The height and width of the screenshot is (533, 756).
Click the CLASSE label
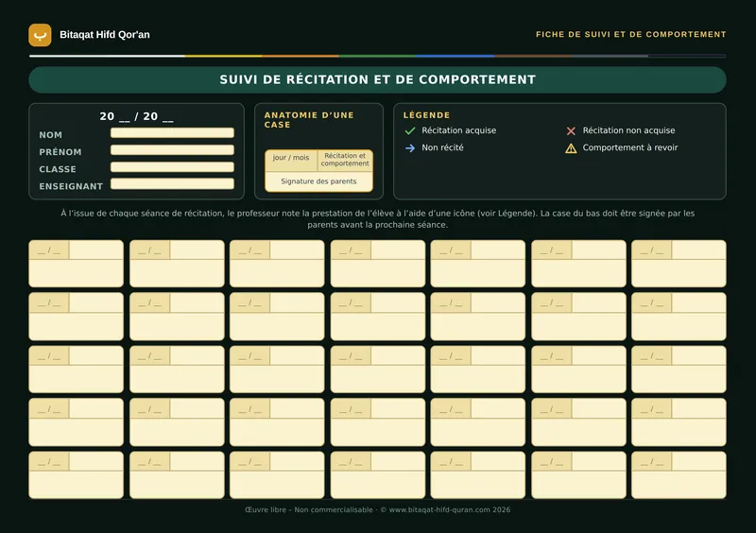click(x=58, y=169)
